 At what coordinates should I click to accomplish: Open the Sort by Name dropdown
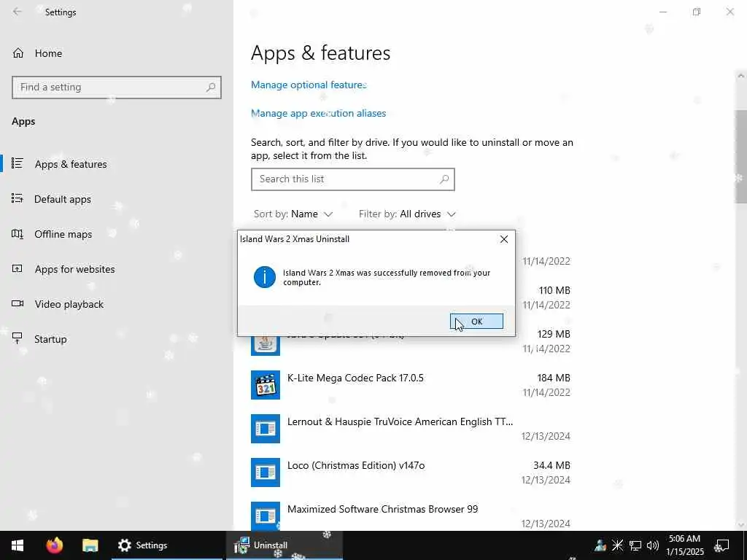[293, 214]
